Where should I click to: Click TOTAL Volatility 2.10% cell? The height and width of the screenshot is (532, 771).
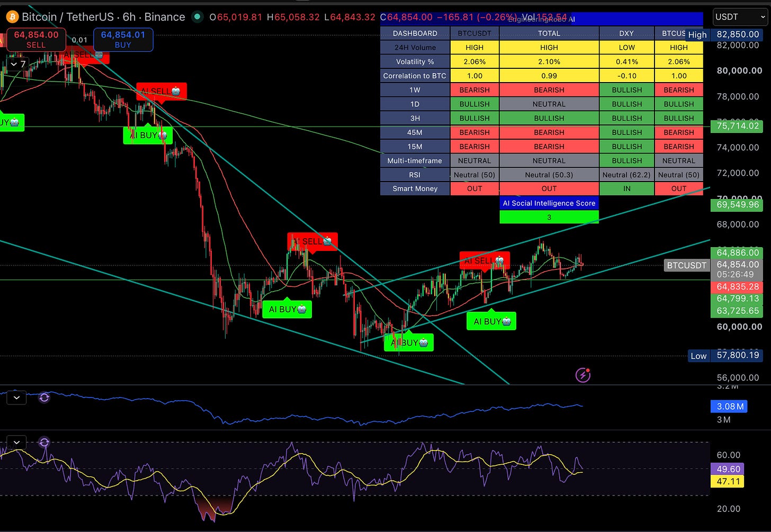pyautogui.click(x=549, y=61)
